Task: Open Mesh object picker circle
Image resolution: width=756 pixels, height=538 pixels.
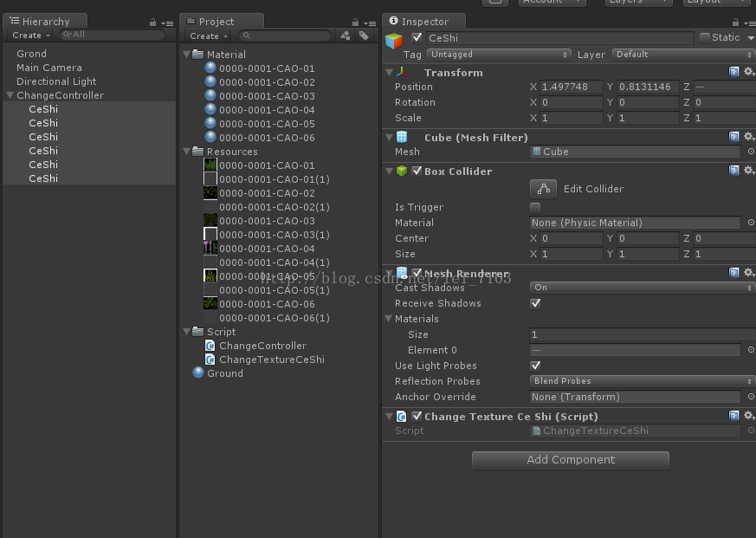Action: (751, 152)
